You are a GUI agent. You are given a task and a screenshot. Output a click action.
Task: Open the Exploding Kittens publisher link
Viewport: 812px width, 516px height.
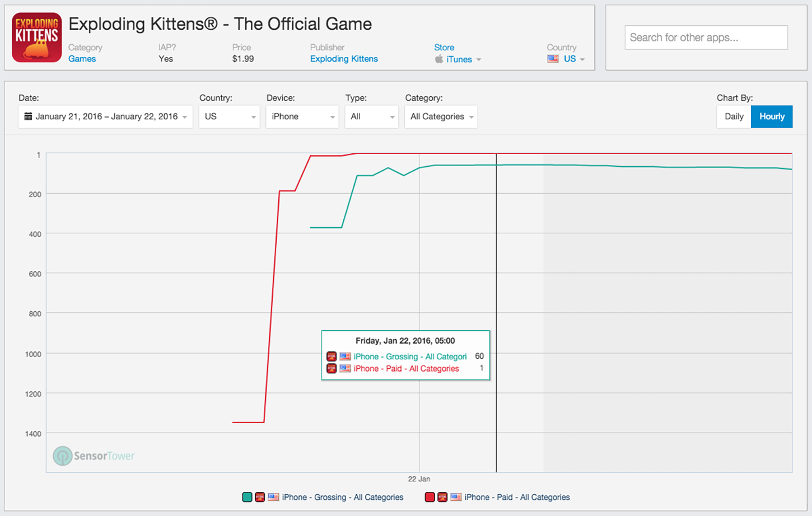point(344,59)
